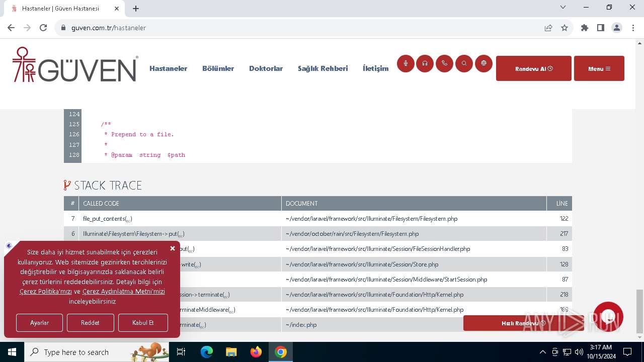Click the phone call icon

tap(444, 63)
